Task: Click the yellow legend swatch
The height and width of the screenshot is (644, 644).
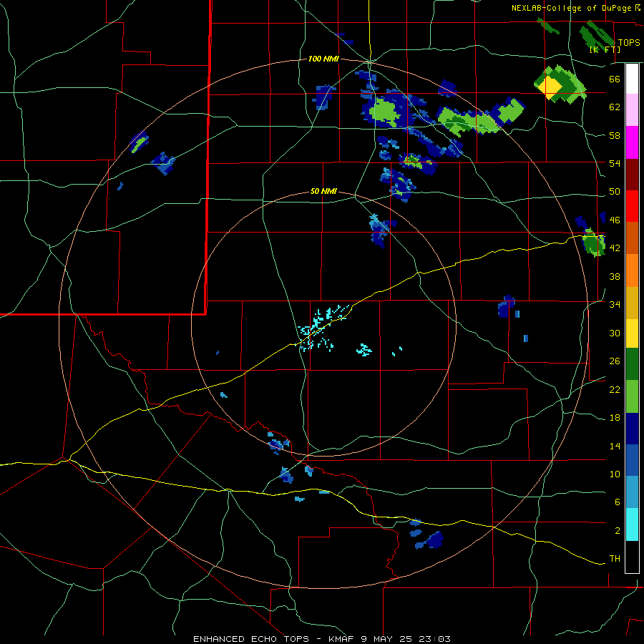Action: click(x=632, y=333)
